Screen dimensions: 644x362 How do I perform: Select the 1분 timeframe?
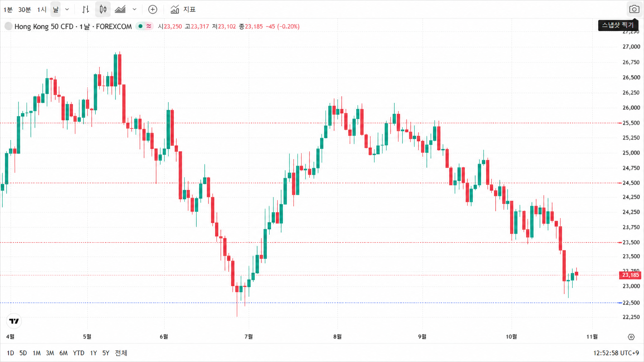(8, 9)
